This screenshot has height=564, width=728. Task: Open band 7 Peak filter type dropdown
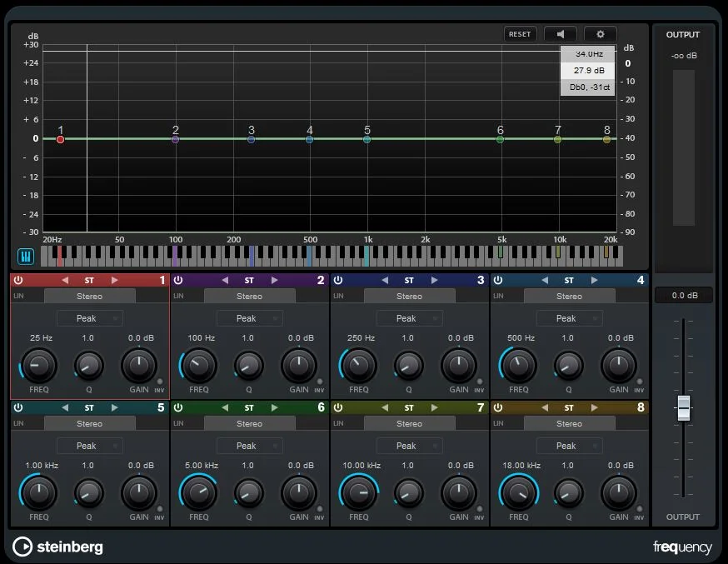(x=410, y=446)
